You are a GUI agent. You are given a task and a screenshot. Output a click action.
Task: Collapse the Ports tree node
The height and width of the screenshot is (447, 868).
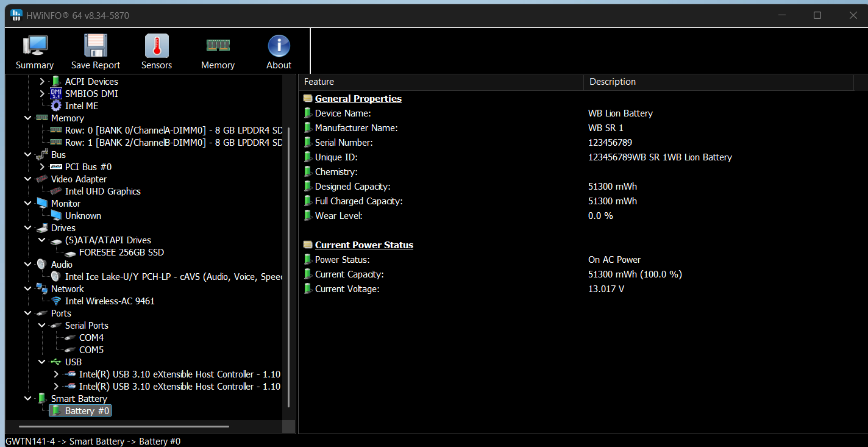point(28,313)
